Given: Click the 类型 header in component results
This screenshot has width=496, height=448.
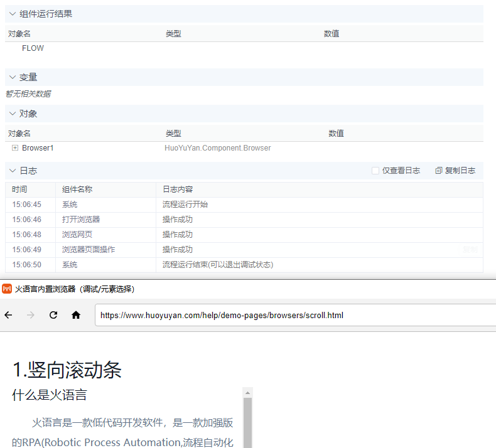Looking at the screenshot, I should coord(173,34).
